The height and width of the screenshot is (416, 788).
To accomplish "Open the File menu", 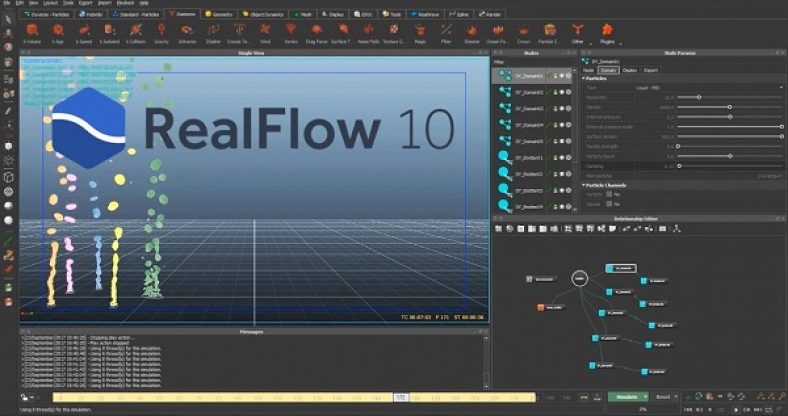I will click(x=7, y=3).
